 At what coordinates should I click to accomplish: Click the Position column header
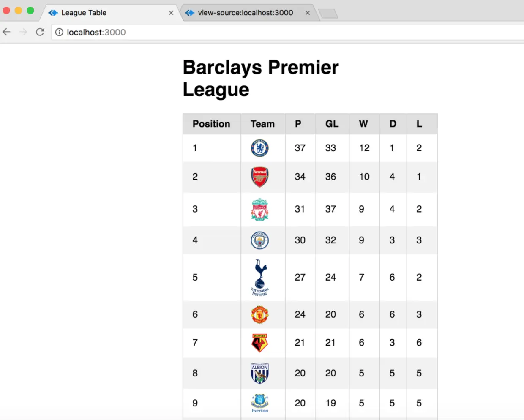click(211, 124)
